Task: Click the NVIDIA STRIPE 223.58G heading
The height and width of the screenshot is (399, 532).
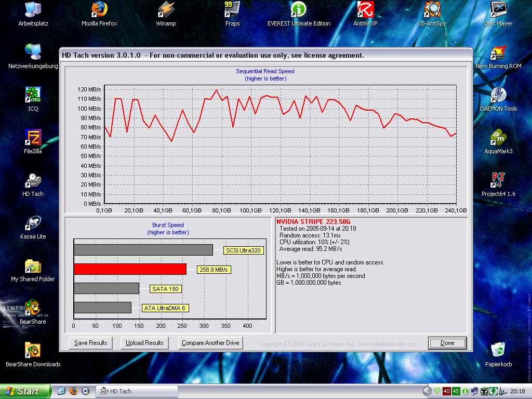Action: coord(313,221)
